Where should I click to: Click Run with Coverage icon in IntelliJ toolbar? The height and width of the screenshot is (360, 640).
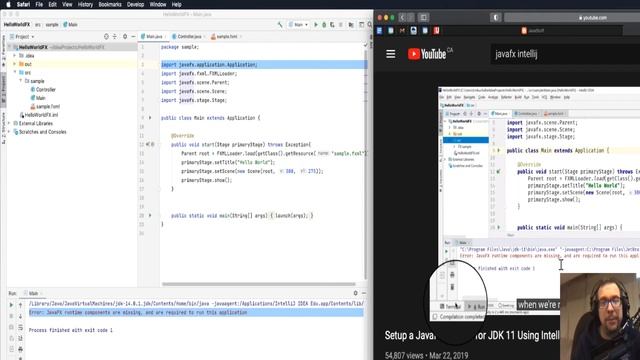point(332,25)
